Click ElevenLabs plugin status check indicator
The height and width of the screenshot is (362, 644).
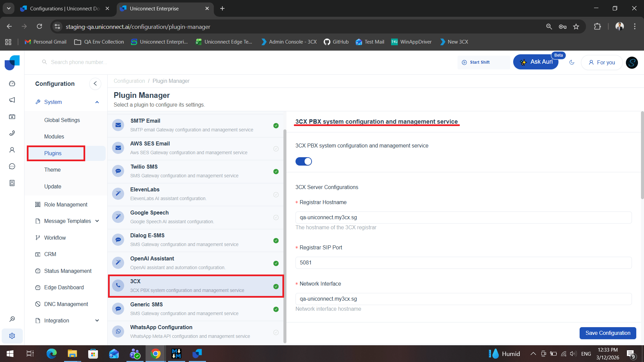276,194
